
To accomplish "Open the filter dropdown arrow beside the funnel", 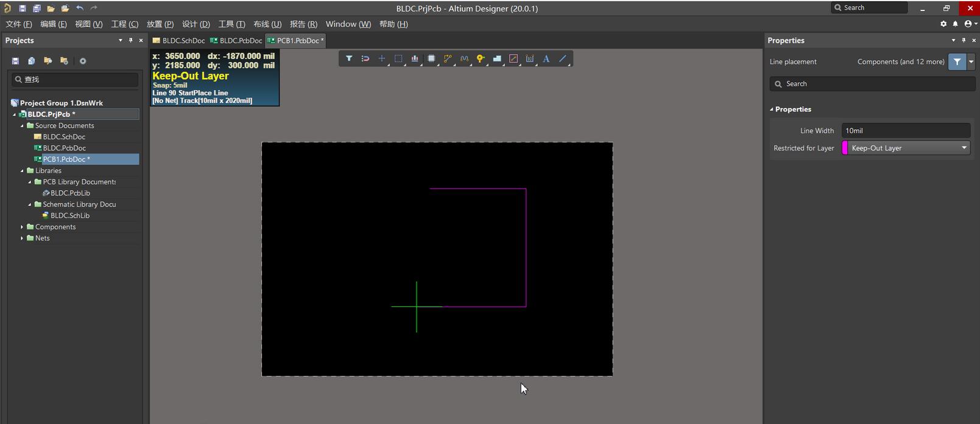I will (x=971, y=62).
